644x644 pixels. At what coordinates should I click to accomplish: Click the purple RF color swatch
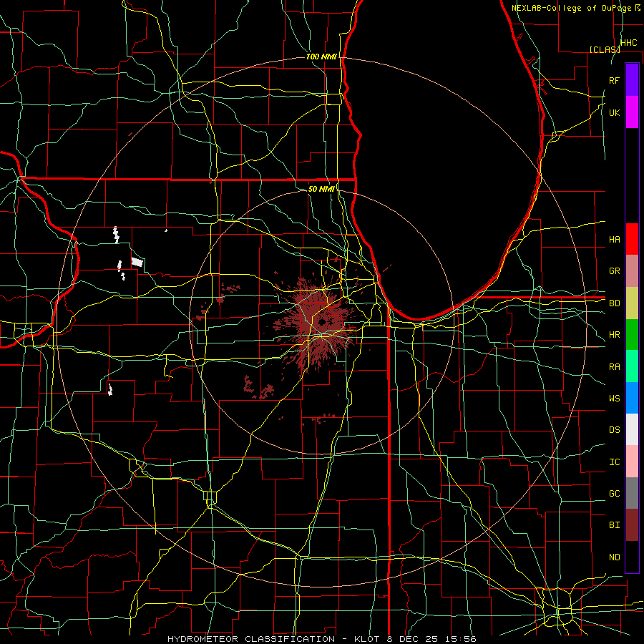click(x=632, y=80)
